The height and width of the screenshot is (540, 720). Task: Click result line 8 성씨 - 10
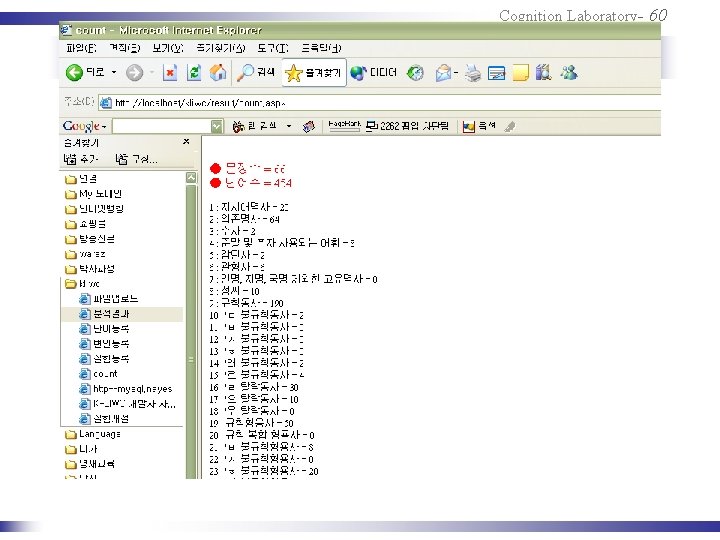pos(234,291)
